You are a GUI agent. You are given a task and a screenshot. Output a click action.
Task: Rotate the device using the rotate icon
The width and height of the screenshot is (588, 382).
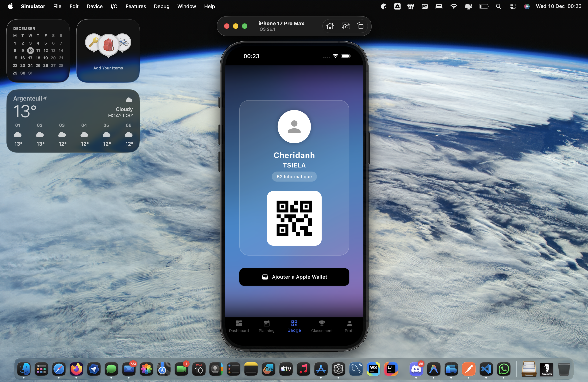[x=360, y=26]
